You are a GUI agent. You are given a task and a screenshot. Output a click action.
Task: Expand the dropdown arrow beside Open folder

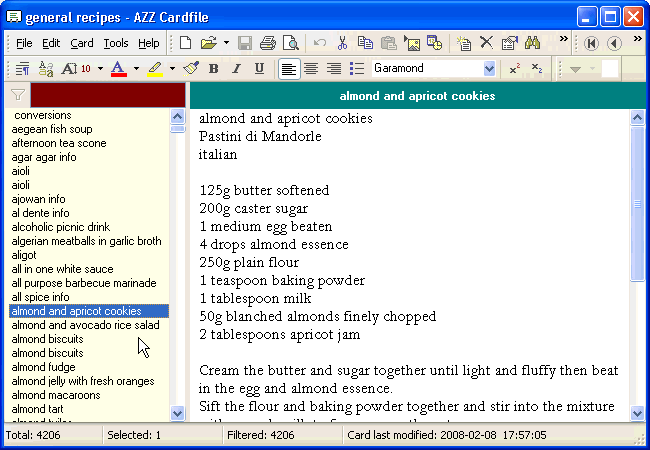pos(226,43)
